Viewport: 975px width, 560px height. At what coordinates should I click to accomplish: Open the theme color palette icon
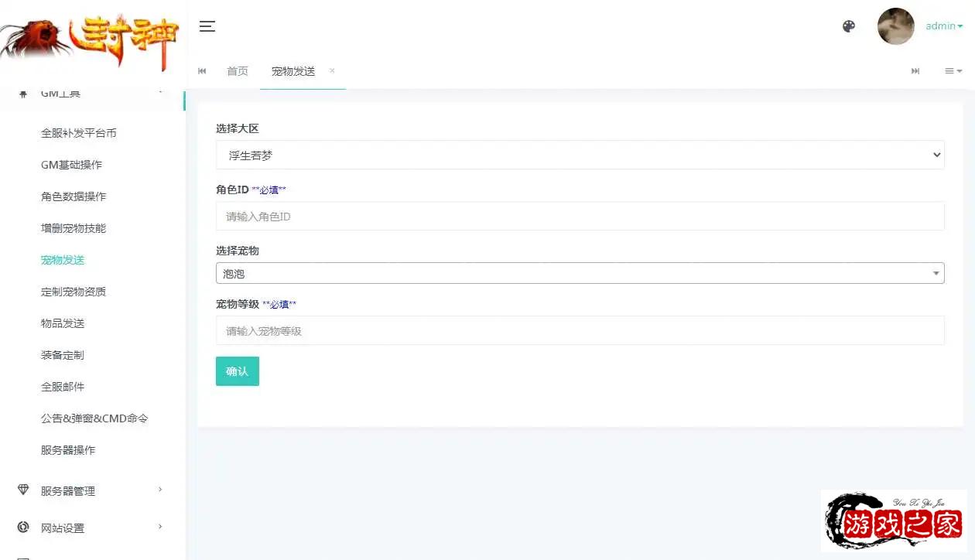(849, 26)
